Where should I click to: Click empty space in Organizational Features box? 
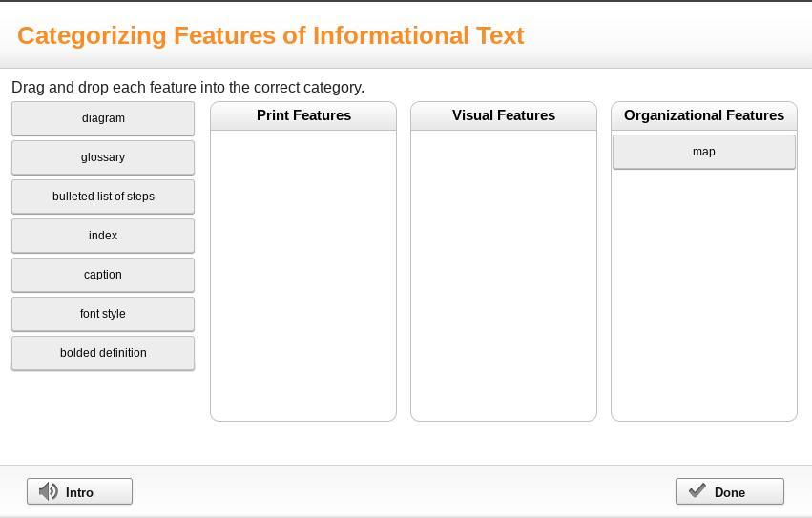704,296
